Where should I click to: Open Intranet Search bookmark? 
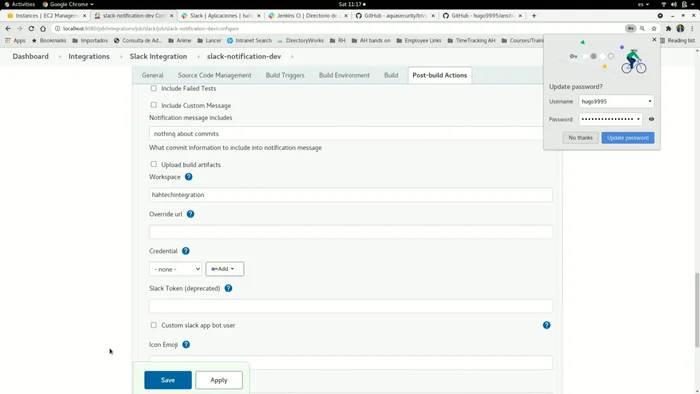(x=249, y=41)
